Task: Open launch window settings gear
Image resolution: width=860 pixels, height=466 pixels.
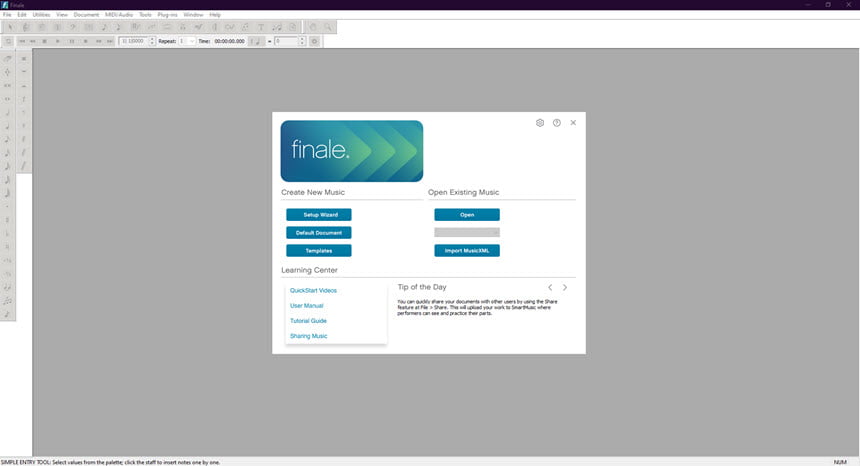Action: coord(540,123)
